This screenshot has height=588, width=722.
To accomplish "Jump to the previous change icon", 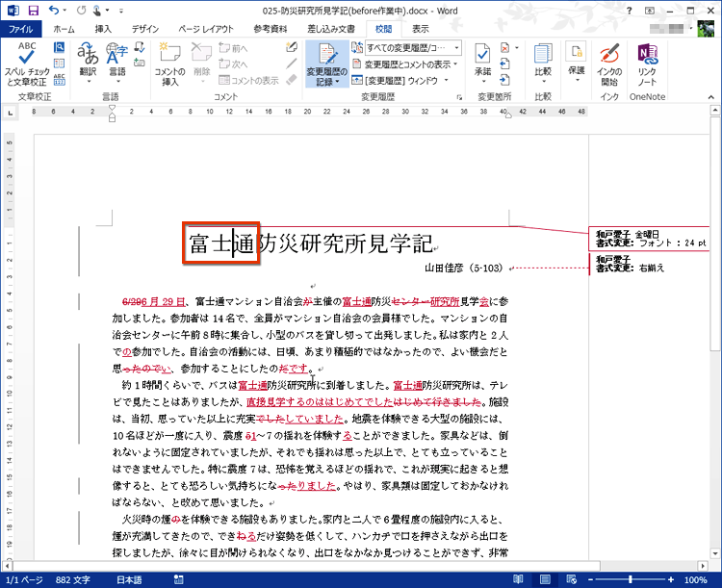I will coord(504,64).
